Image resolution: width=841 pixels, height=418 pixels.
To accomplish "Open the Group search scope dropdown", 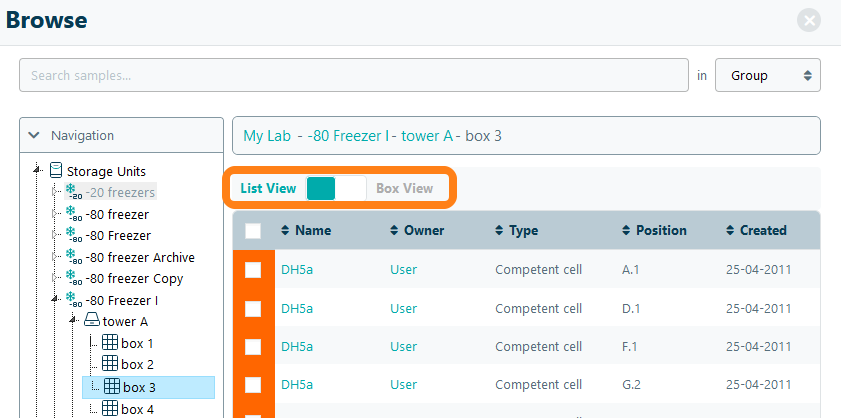I will 767,75.
